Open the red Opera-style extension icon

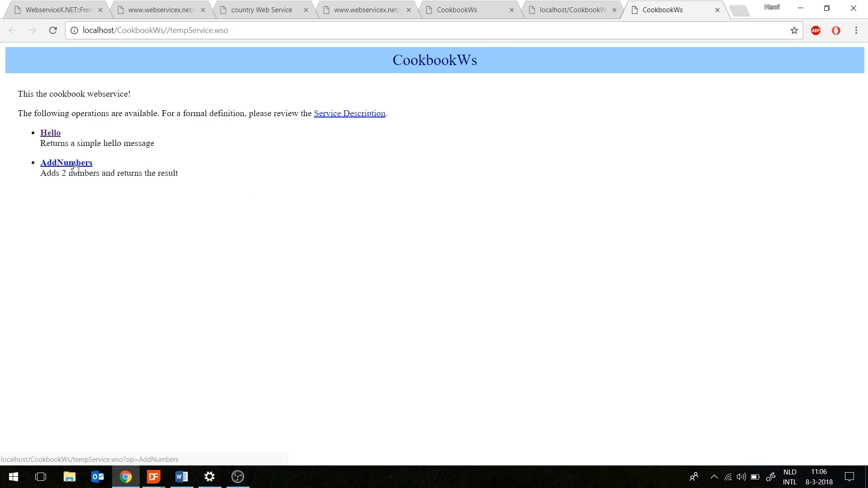[x=836, y=30]
